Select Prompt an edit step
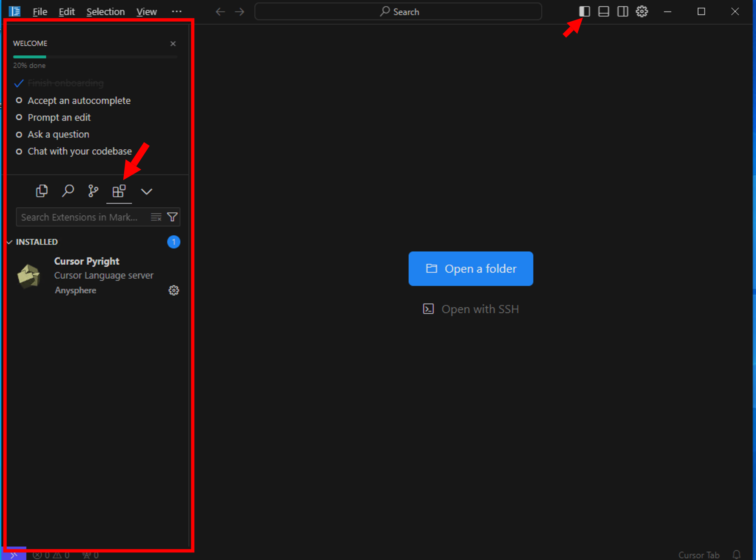 pos(59,117)
